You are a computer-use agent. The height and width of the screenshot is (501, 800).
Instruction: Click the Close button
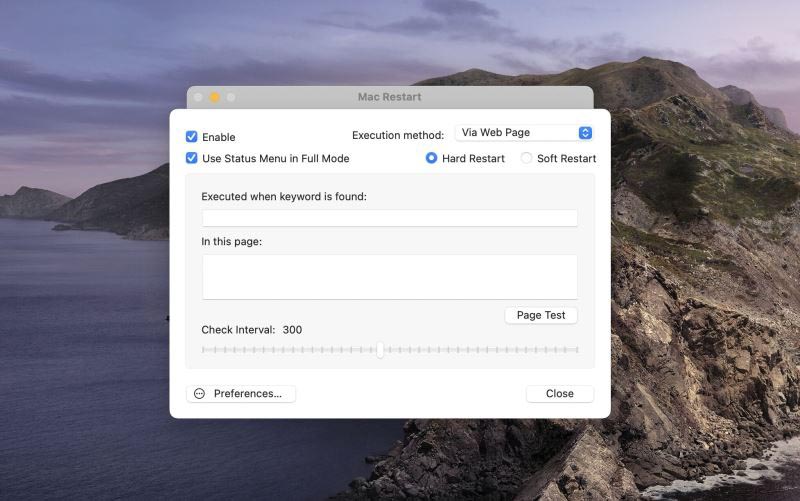coord(560,394)
